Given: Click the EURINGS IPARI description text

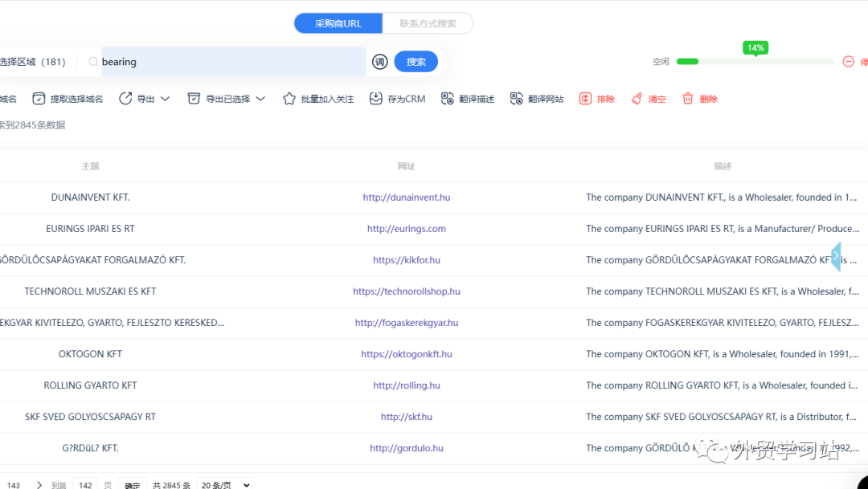Looking at the screenshot, I should click(x=723, y=229).
